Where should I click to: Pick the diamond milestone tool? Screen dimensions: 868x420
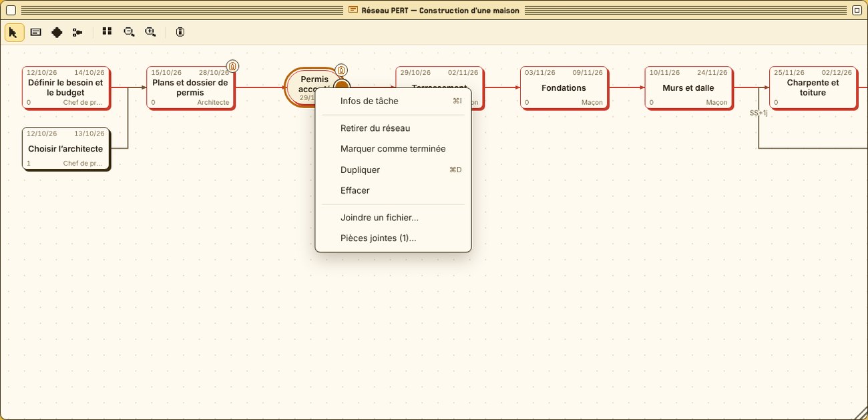[x=57, y=32]
